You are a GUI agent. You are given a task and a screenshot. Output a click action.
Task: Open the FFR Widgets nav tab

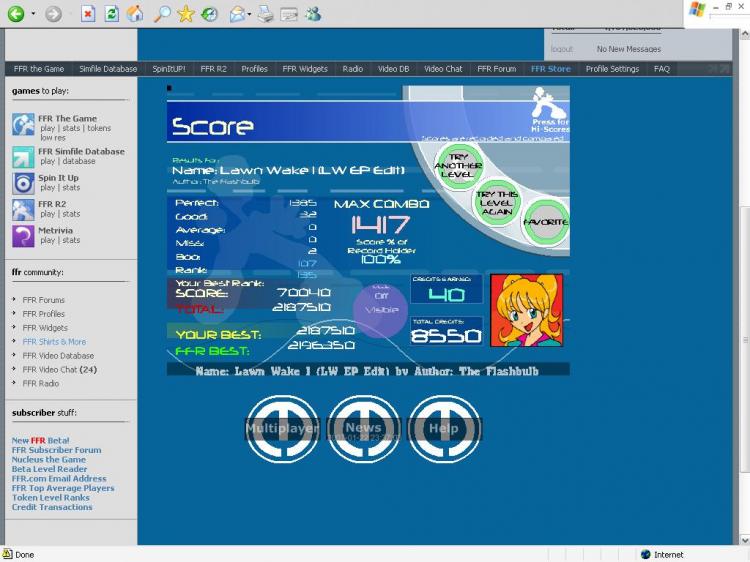(x=305, y=69)
